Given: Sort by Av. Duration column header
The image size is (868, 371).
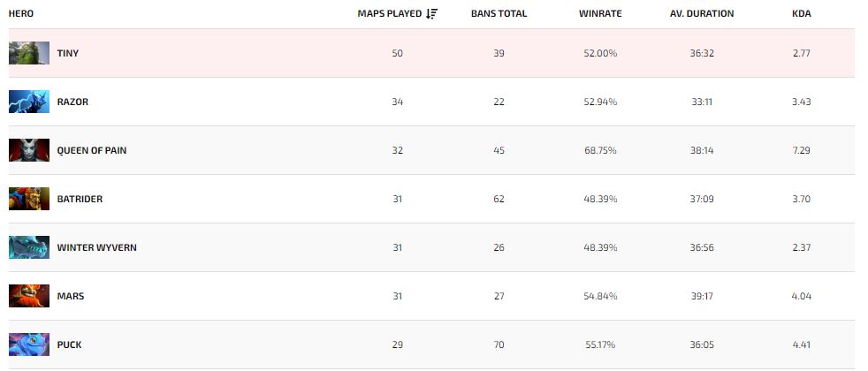Looking at the screenshot, I should (x=702, y=13).
